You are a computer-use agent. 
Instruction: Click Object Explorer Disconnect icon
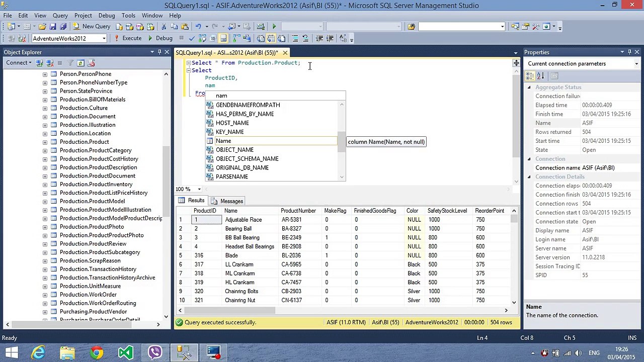point(49,63)
